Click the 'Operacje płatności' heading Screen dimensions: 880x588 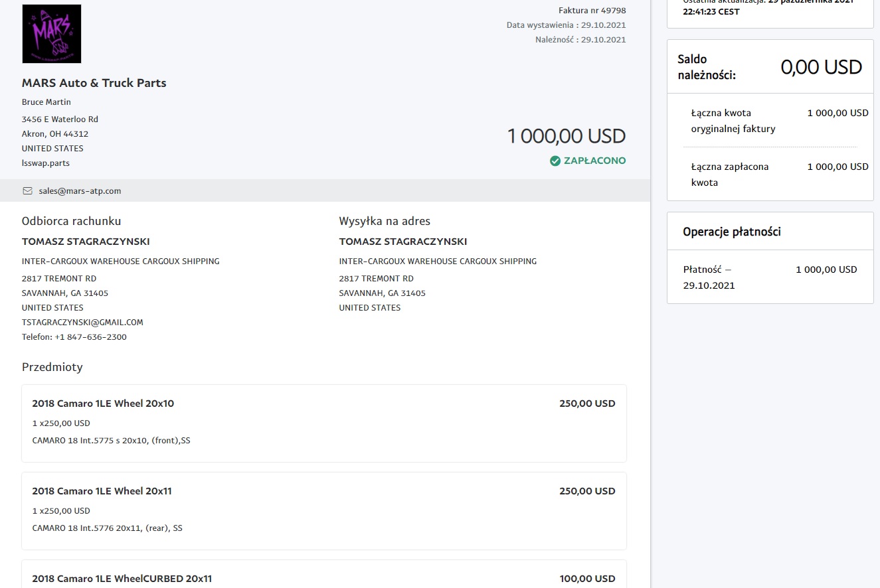[x=732, y=232]
